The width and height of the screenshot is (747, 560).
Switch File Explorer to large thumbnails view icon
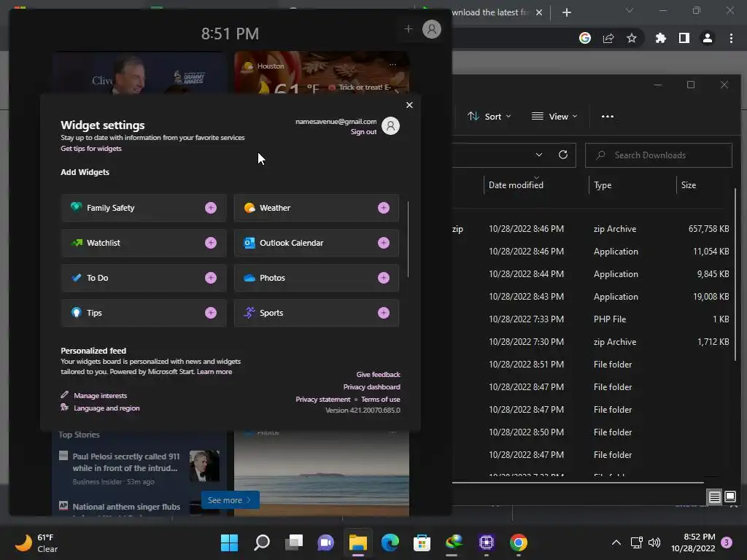[x=730, y=497]
